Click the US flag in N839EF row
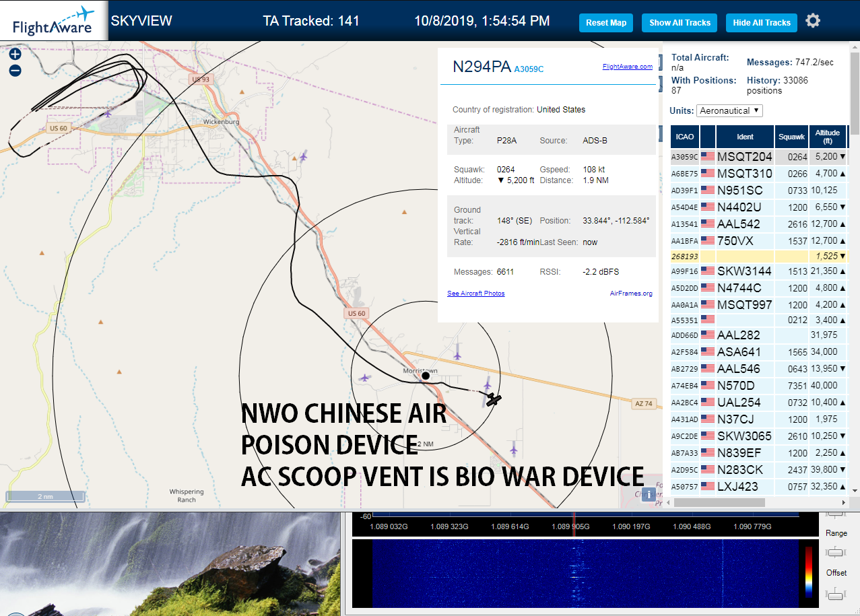860x616 pixels. tap(707, 452)
